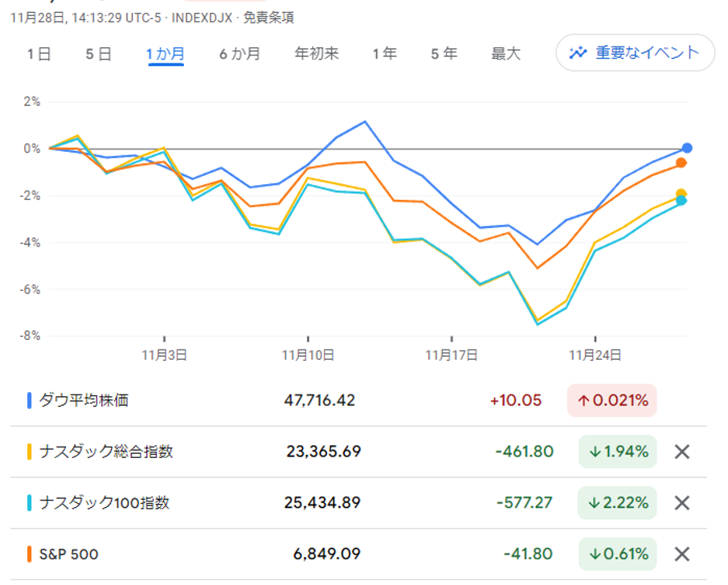Click the yellow color bar beside ナスダック総合指数
The width and height of the screenshot is (728, 585).
coord(30,452)
